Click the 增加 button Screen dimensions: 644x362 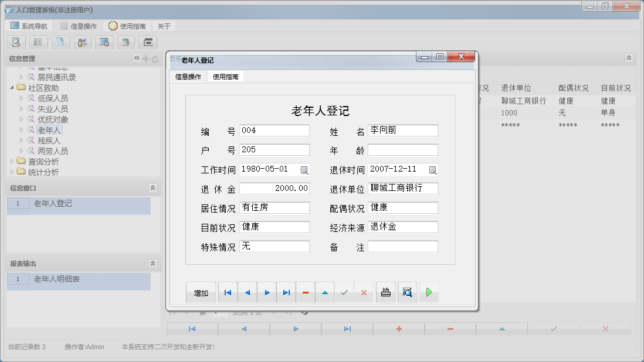coord(201,293)
